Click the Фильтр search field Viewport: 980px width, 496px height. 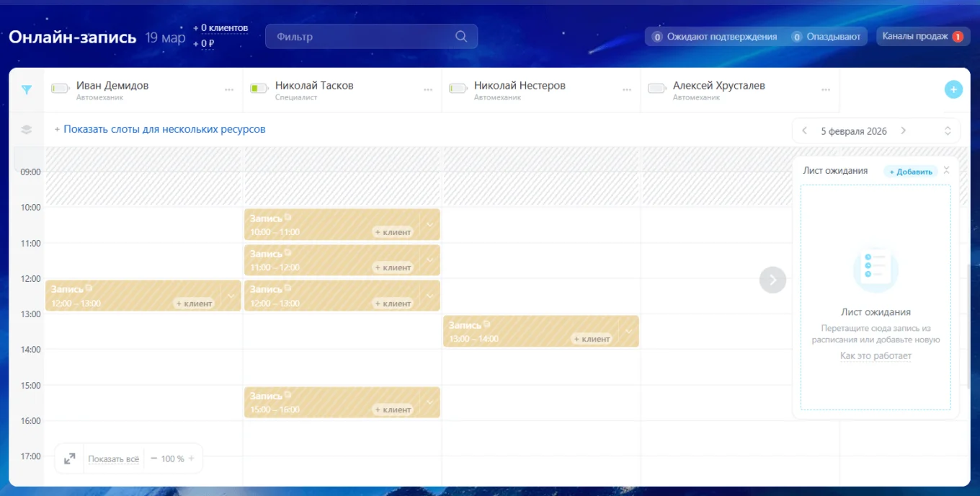tap(360, 37)
